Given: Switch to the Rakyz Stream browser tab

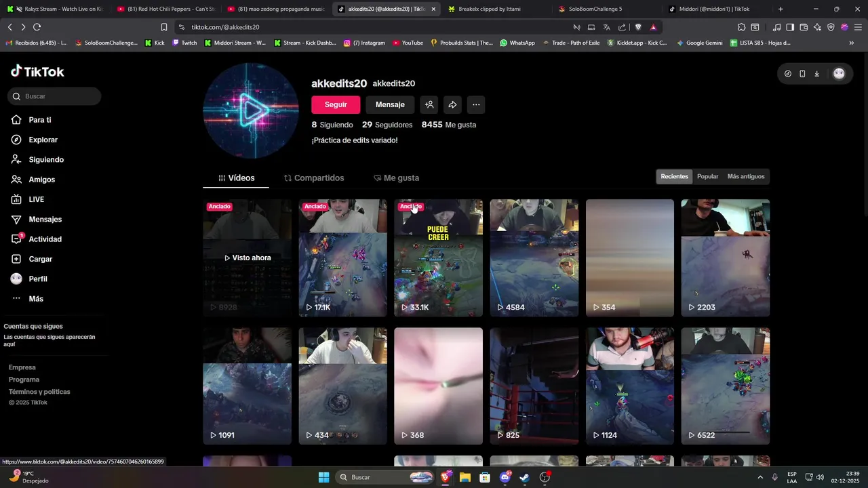Looking at the screenshot, I should [56, 9].
